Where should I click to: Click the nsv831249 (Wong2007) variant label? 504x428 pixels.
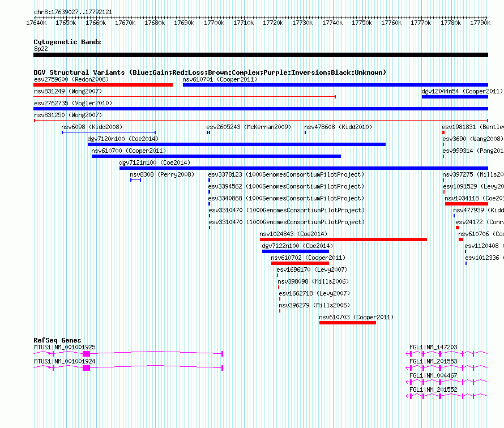pyautogui.click(x=68, y=91)
